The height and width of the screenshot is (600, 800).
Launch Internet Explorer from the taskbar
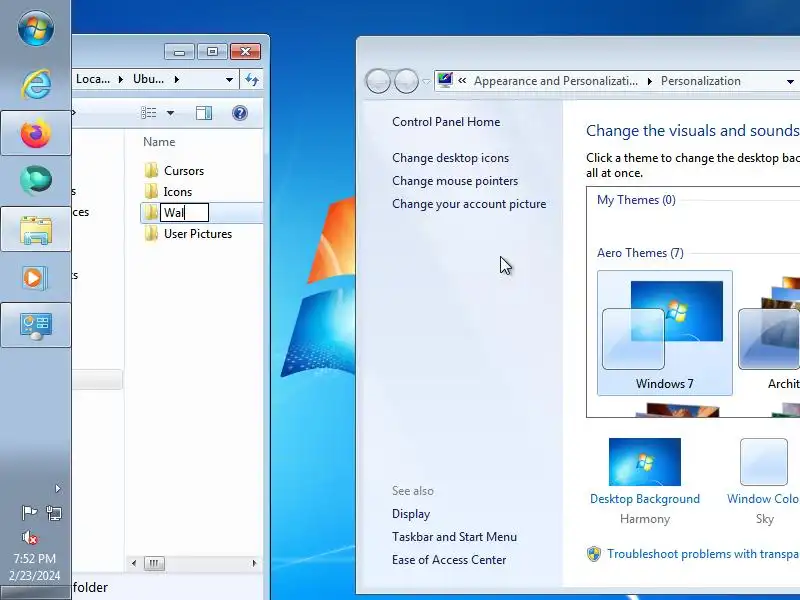pos(36,84)
